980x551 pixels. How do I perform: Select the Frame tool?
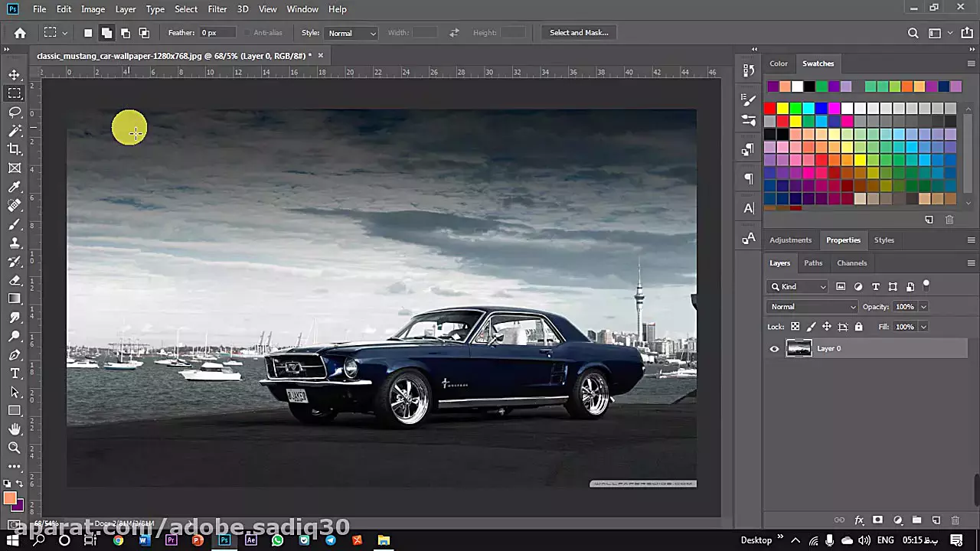pos(15,168)
